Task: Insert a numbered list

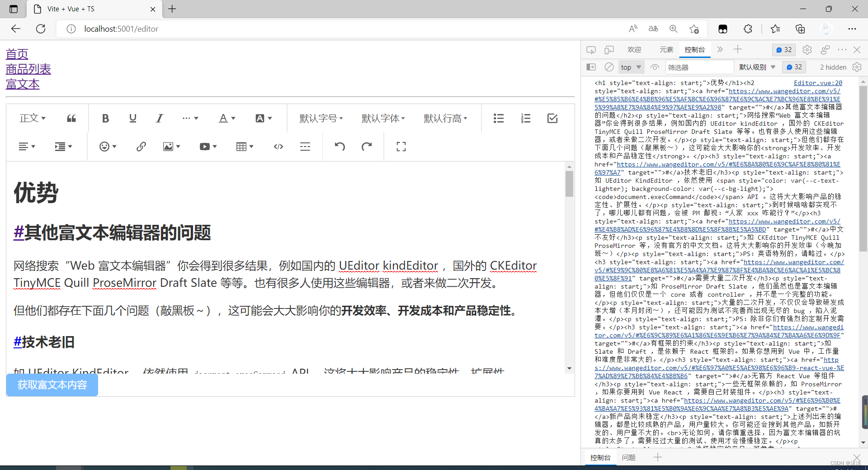Action: pyautogui.click(x=525, y=119)
